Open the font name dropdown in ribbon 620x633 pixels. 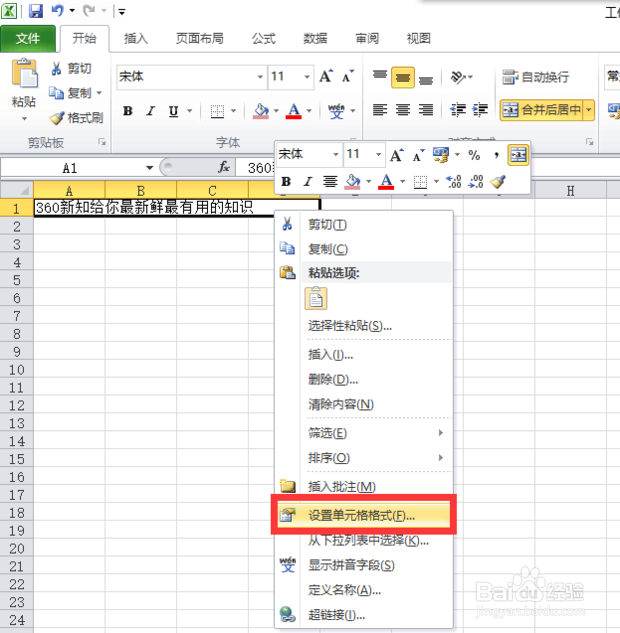(x=260, y=77)
